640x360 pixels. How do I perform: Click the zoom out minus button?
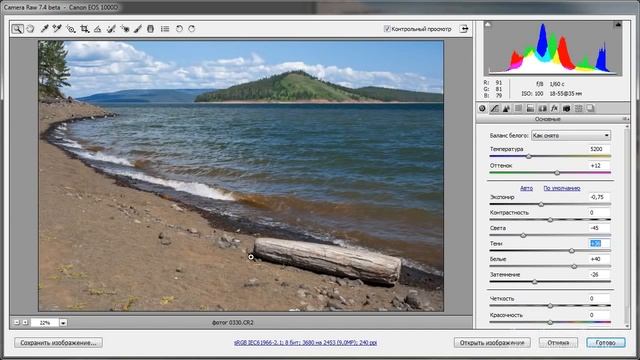pos(16,322)
